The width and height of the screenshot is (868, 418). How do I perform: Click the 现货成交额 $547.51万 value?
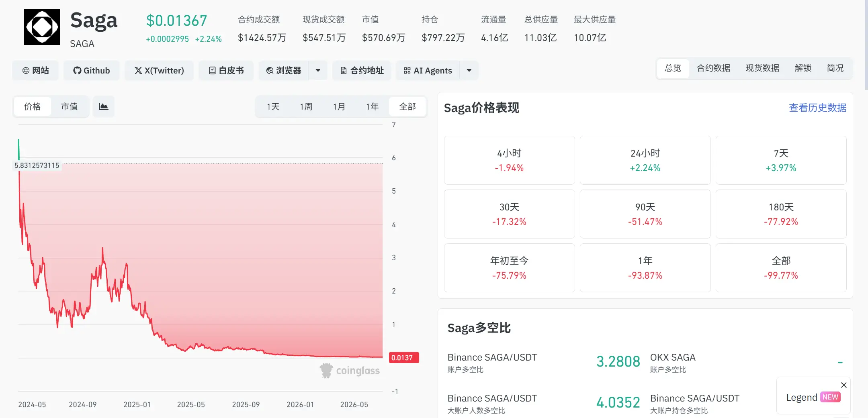tap(324, 38)
